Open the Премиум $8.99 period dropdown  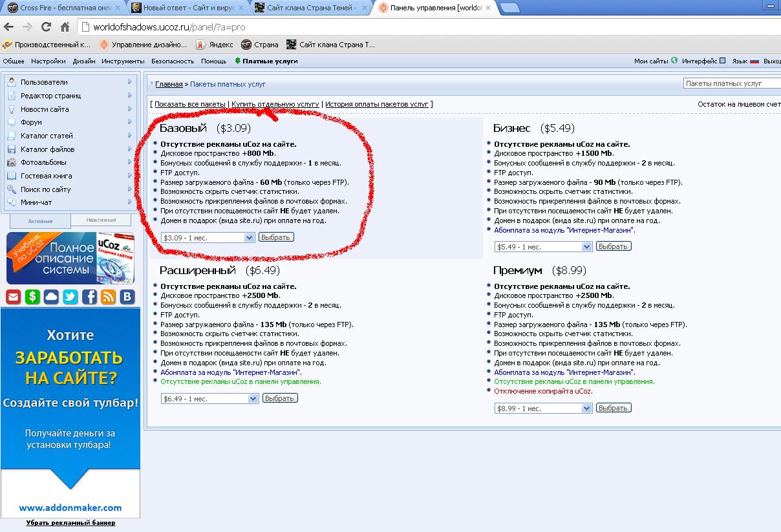click(x=544, y=409)
